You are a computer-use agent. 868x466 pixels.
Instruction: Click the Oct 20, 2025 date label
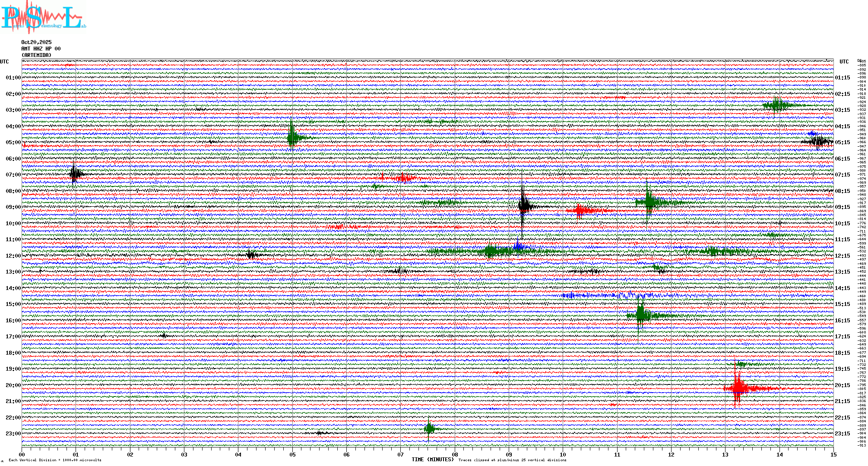coord(36,42)
